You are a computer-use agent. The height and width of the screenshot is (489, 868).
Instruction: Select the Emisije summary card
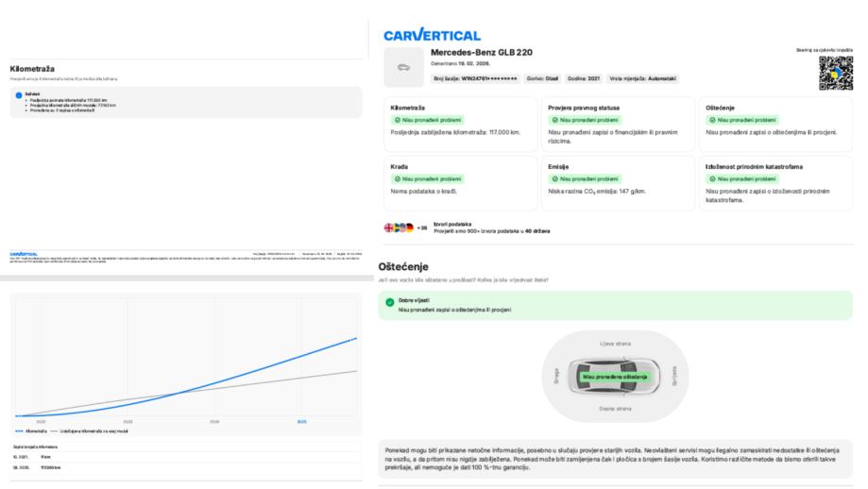point(619,183)
